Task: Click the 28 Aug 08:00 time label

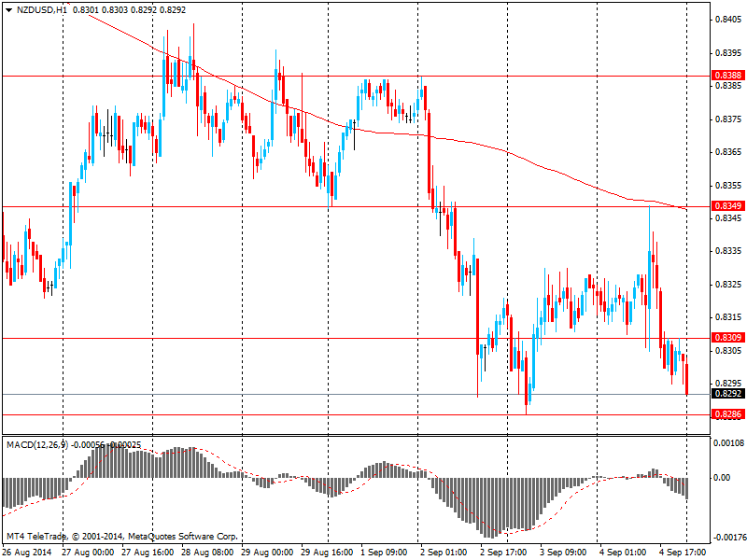Action: [x=207, y=553]
